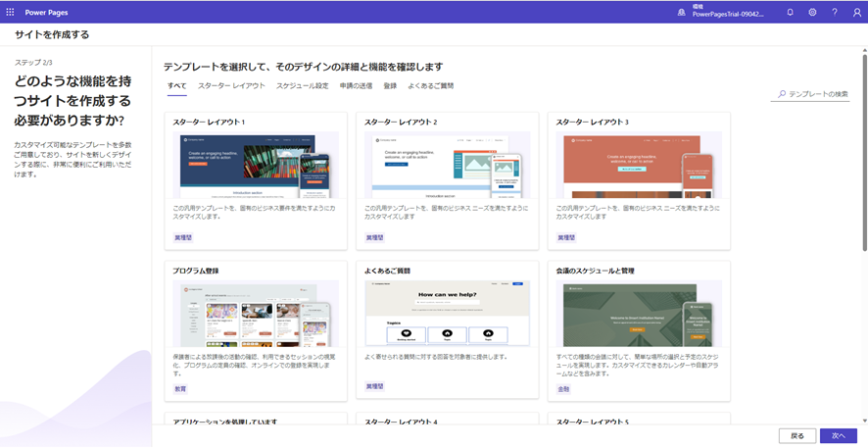Click the プログラム登録 card title
This screenshot has height=448, width=868.
coord(195,271)
